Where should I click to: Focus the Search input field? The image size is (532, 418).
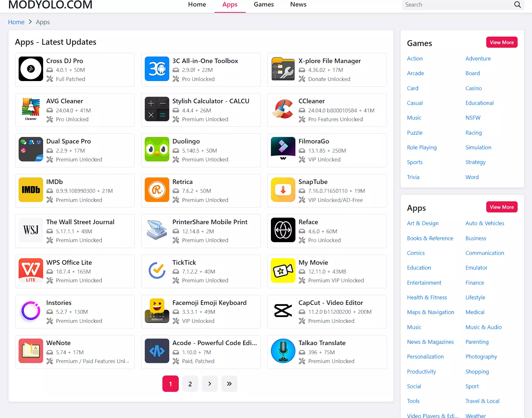point(457,5)
